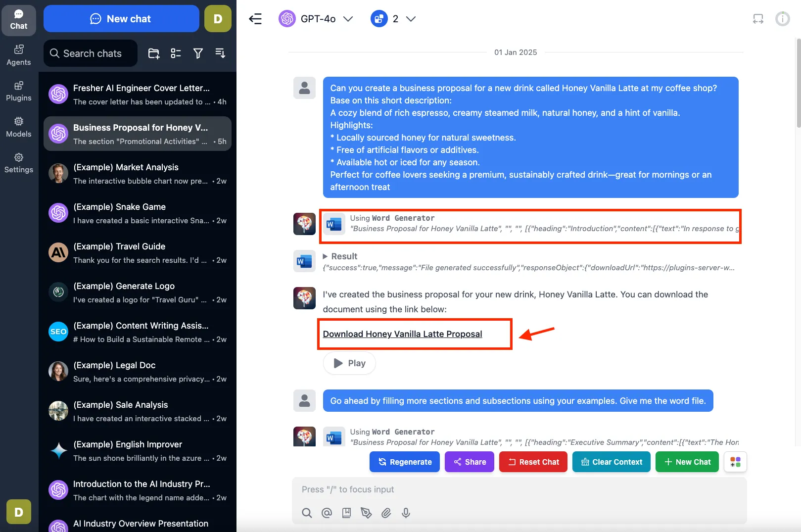Click Download Honey Vanilla Latte Proposal link
The height and width of the screenshot is (532, 801).
(x=402, y=334)
